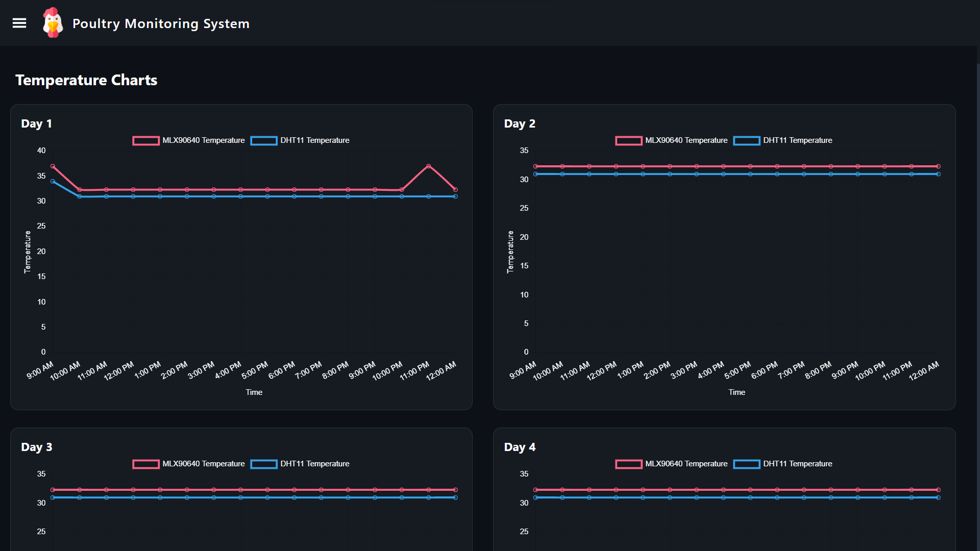Click the Temperature Charts heading
This screenshot has height=551, width=980.
86,80
